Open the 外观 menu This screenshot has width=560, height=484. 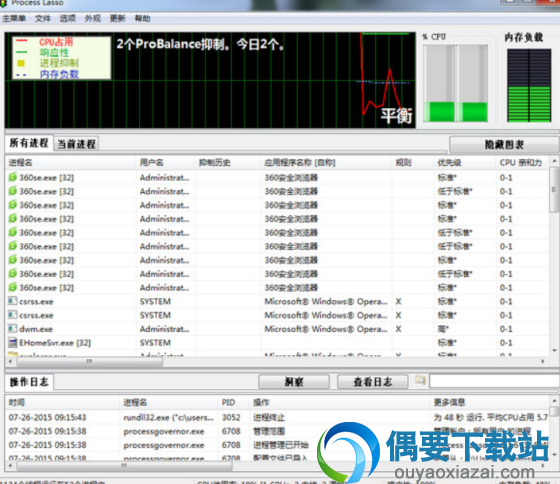[x=92, y=18]
